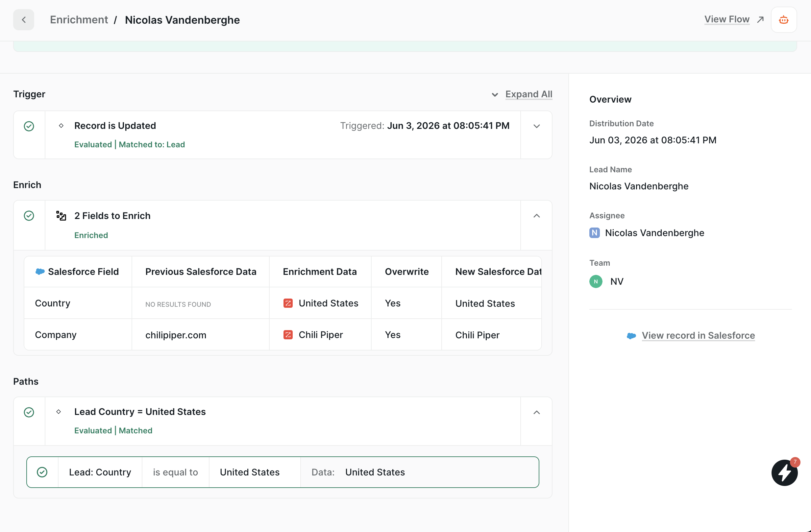Collapse the Lead Country = United States path
811x532 pixels.
point(537,412)
